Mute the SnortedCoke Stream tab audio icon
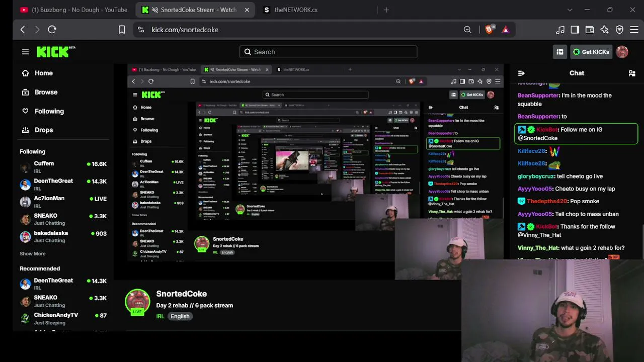644x362 pixels. 155,10
